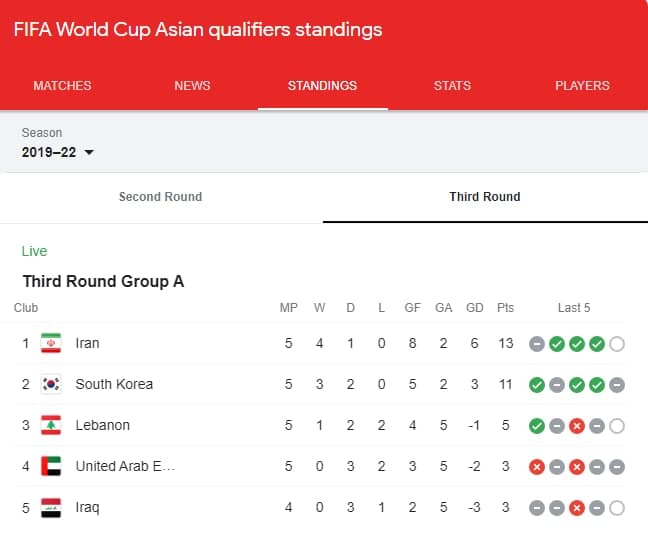
Task: Switch to the Matches tab
Action: coord(62,86)
